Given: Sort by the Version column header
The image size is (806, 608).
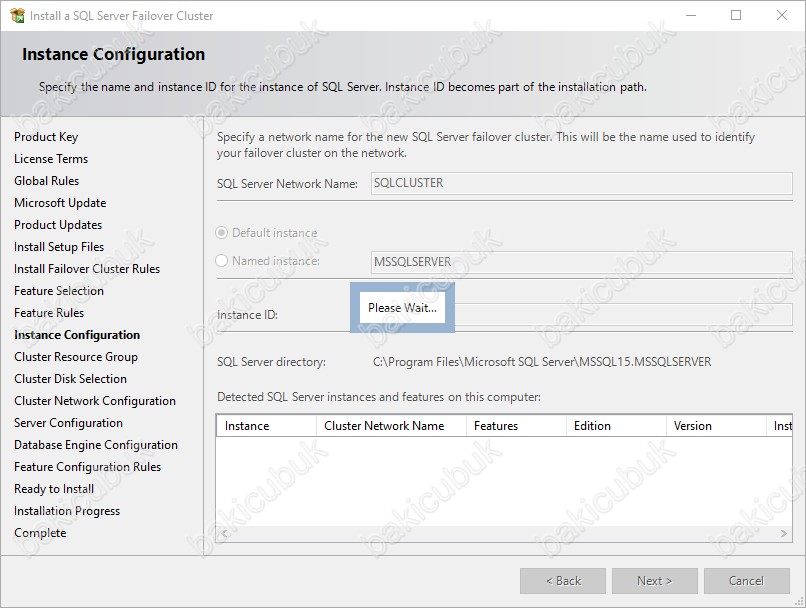Looking at the screenshot, I should [x=717, y=426].
